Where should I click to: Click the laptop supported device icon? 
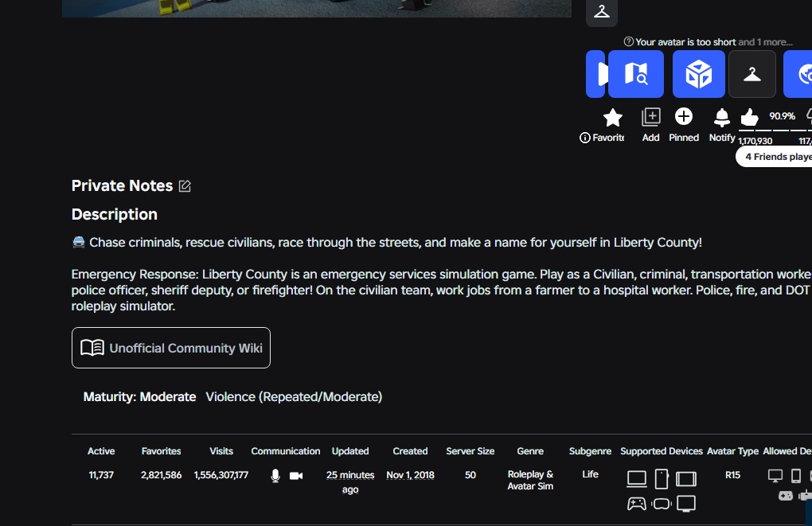pos(636,479)
